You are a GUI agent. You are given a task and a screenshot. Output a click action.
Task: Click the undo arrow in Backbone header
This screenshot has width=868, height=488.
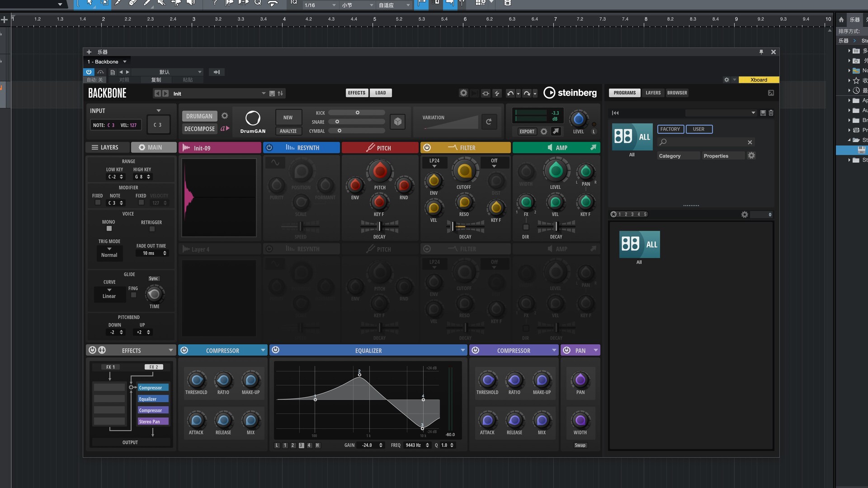click(510, 93)
